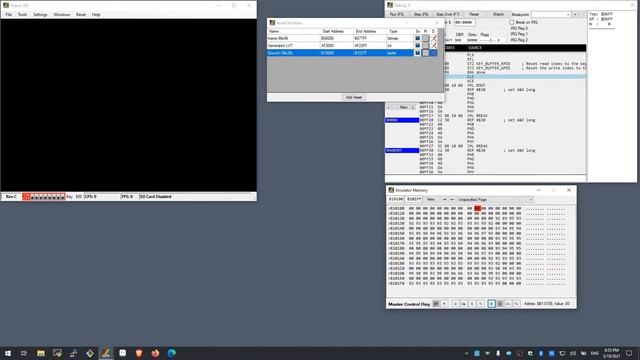Open Brave browser from the taskbar

click(139, 353)
